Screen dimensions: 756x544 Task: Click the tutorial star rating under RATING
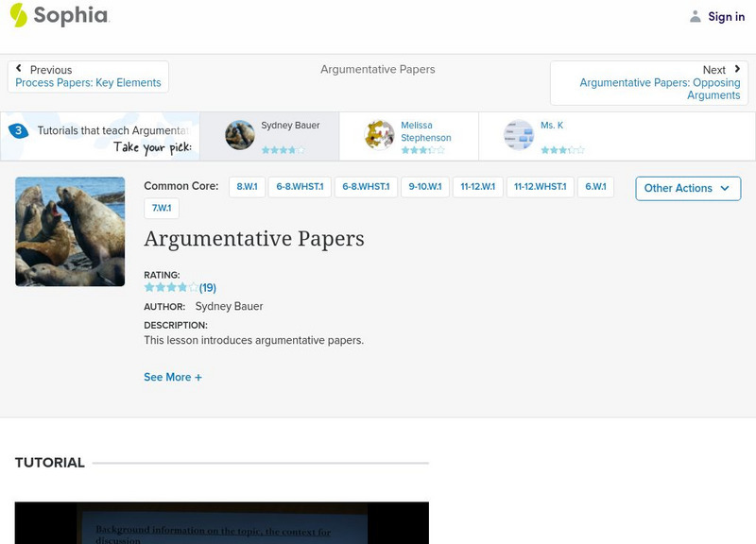pyautogui.click(x=171, y=288)
